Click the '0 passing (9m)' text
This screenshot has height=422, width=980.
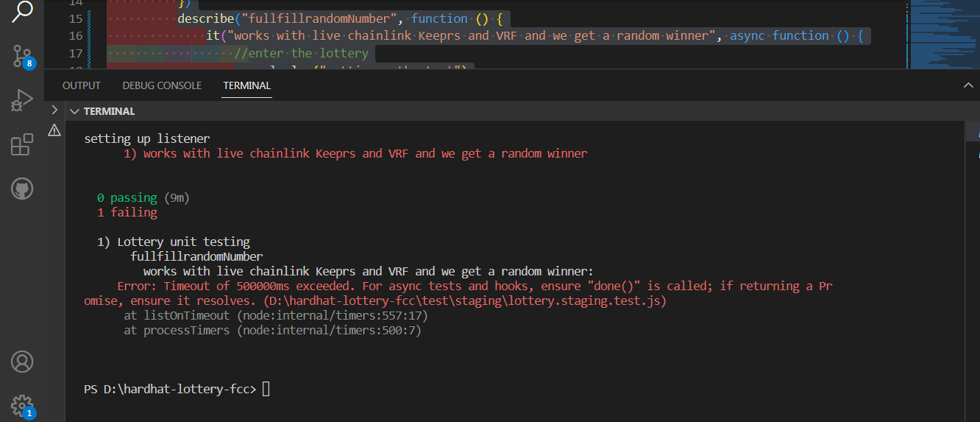coord(143,197)
